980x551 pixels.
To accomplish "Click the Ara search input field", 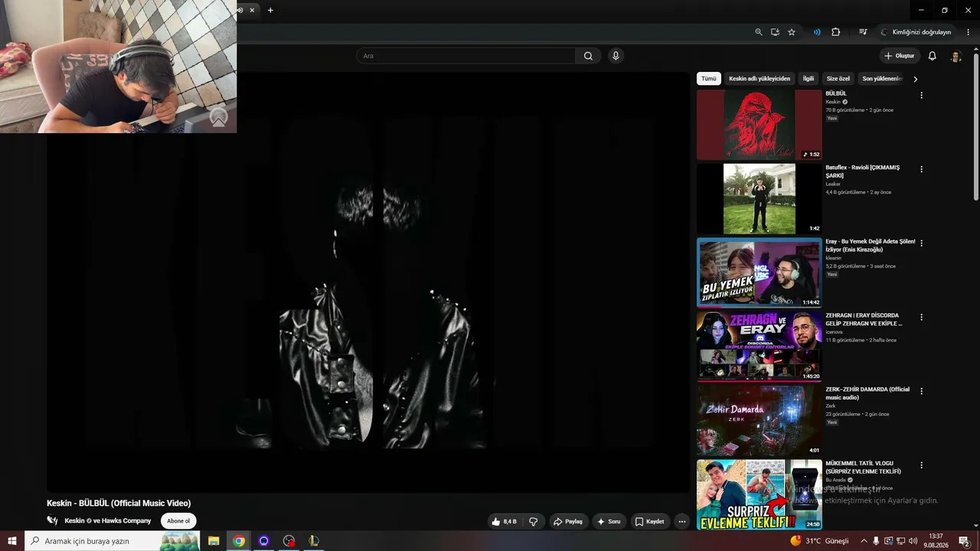I will click(x=465, y=56).
